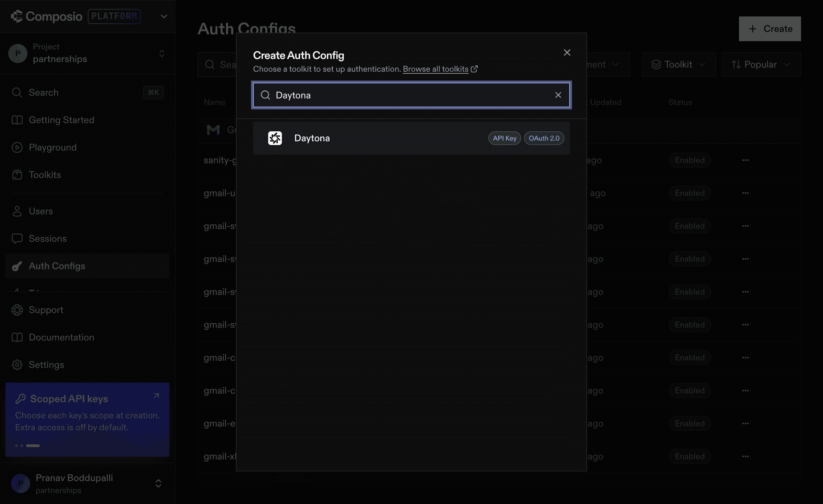The image size is (823, 504).
Task: Open row actions for gmail-u config
Action: click(x=746, y=193)
